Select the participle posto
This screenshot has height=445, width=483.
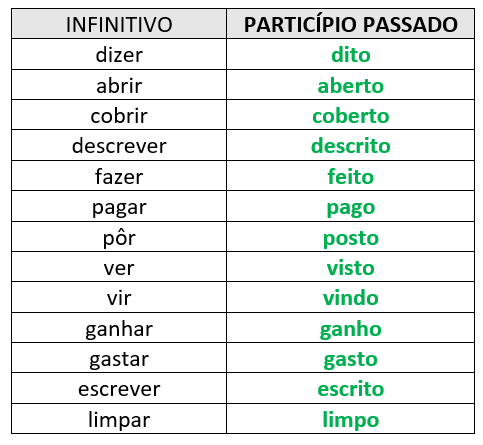point(351,238)
